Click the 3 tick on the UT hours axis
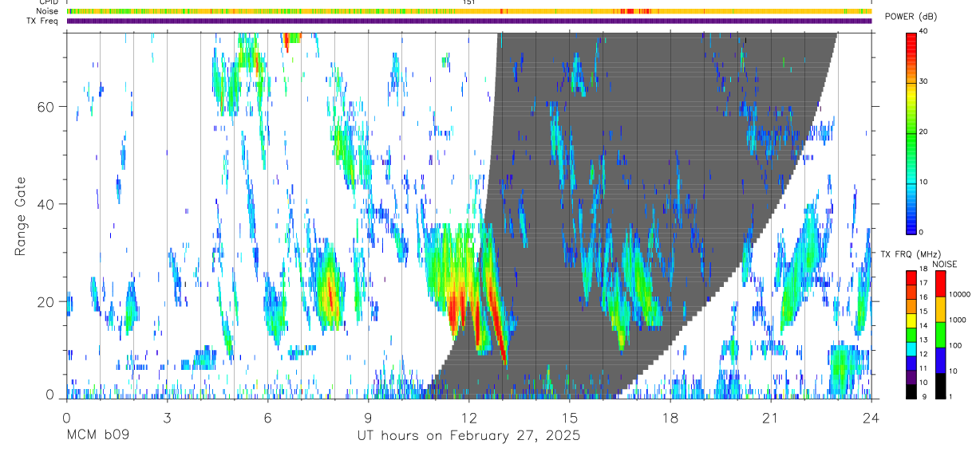 click(x=167, y=418)
